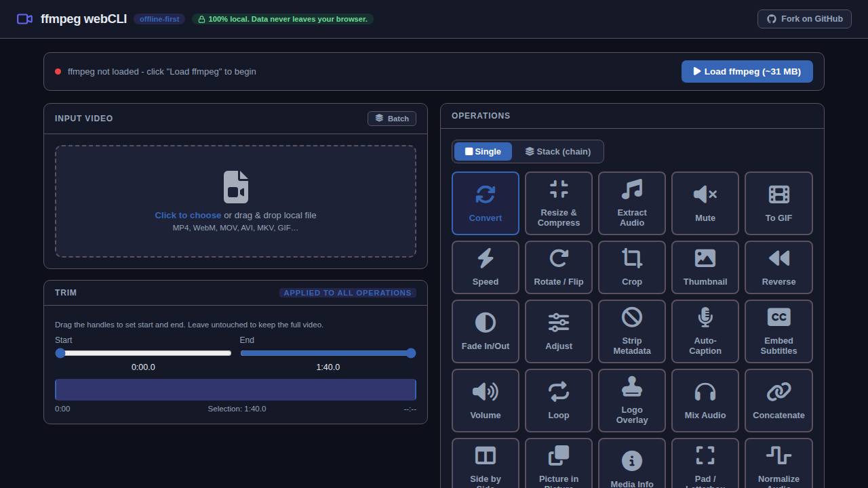Choose the Logo Overlay operation
This screenshot has width=868, height=488.
tap(632, 401)
